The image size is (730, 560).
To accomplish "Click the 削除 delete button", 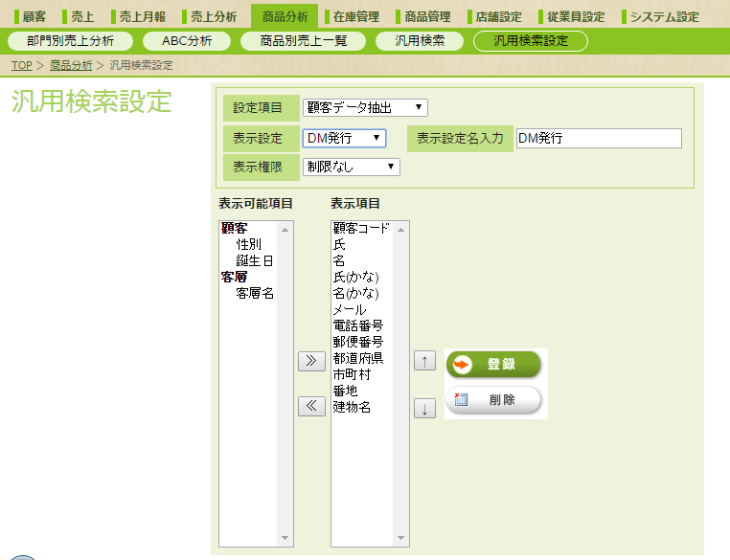I will point(493,399).
